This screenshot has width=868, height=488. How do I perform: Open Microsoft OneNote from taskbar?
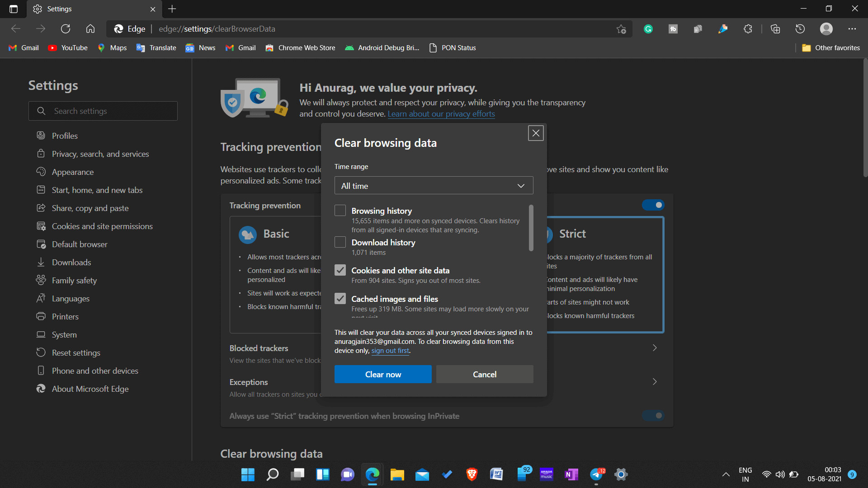[571, 474]
